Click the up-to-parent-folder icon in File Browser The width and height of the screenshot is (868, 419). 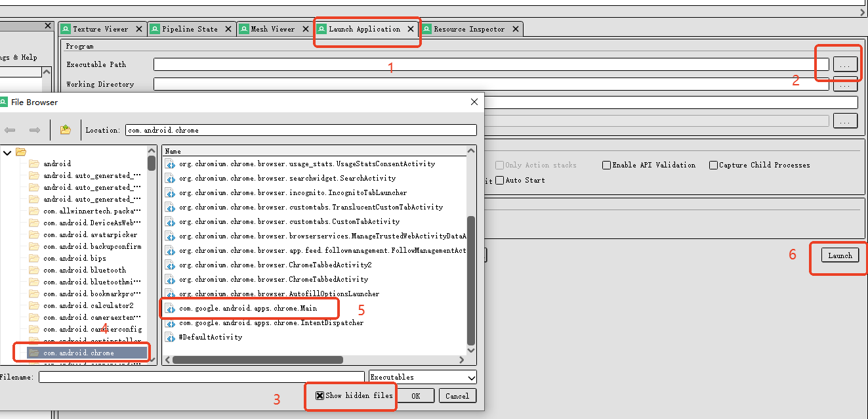tap(64, 129)
